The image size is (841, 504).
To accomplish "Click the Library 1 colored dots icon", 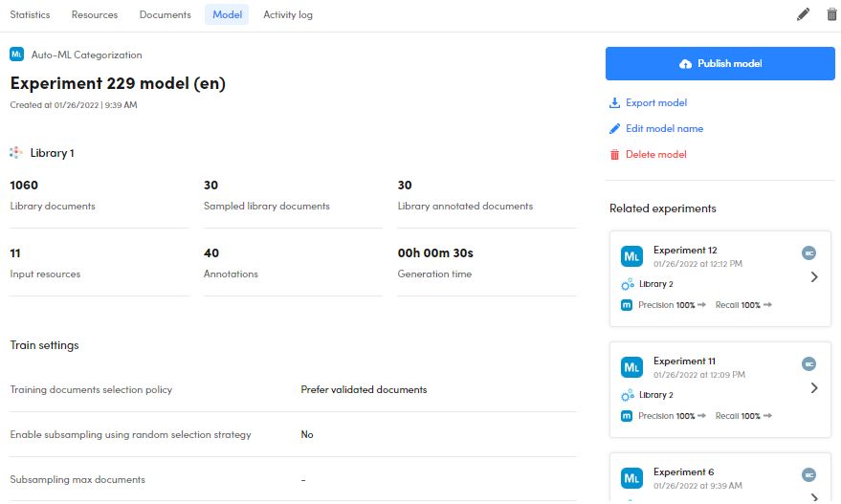I will tap(16, 153).
